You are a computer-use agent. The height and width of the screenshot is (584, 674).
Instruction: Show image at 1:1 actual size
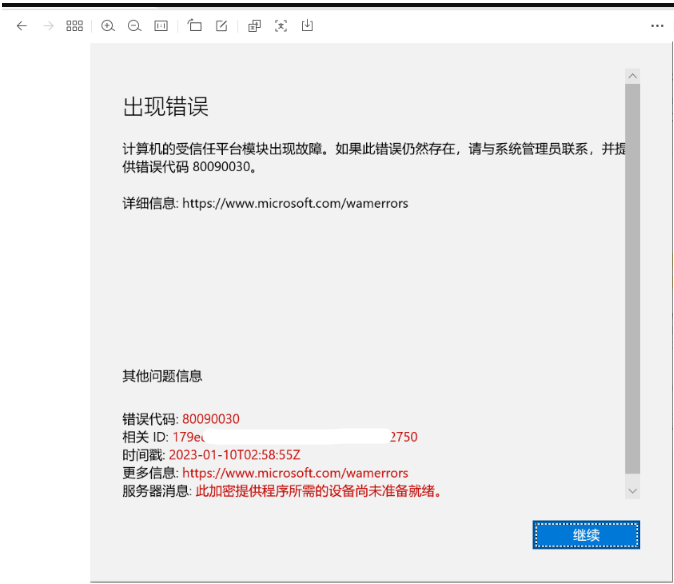[x=161, y=26]
